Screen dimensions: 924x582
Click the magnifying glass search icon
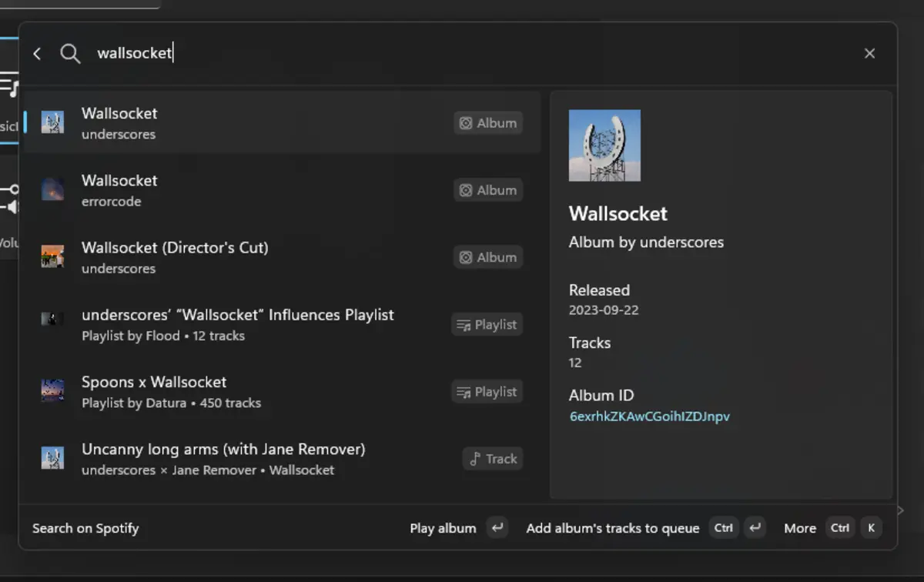(x=70, y=53)
